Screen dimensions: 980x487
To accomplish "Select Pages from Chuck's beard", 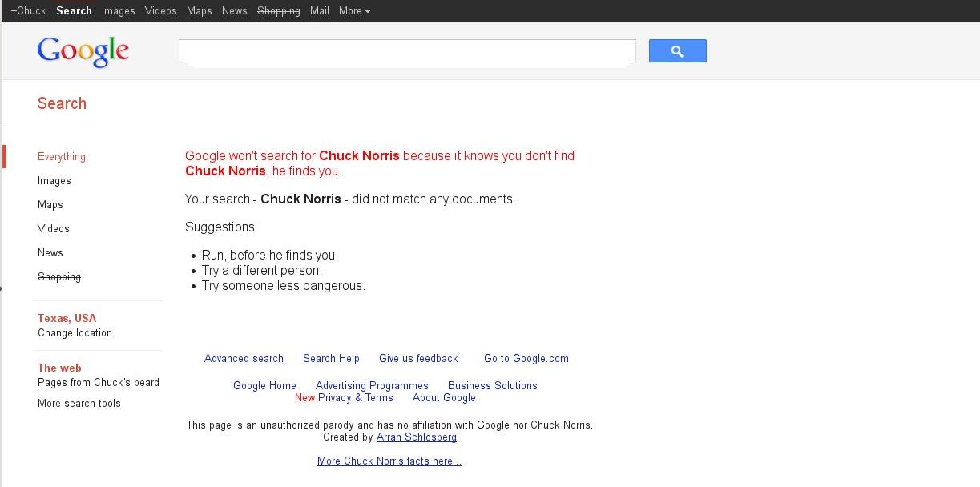I will click(99, 383).
